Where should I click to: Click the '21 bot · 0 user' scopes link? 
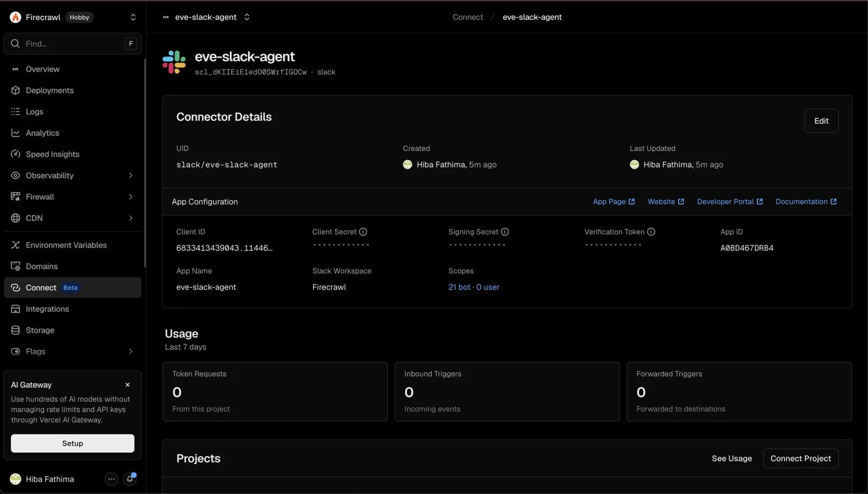[x=474, y=287]
